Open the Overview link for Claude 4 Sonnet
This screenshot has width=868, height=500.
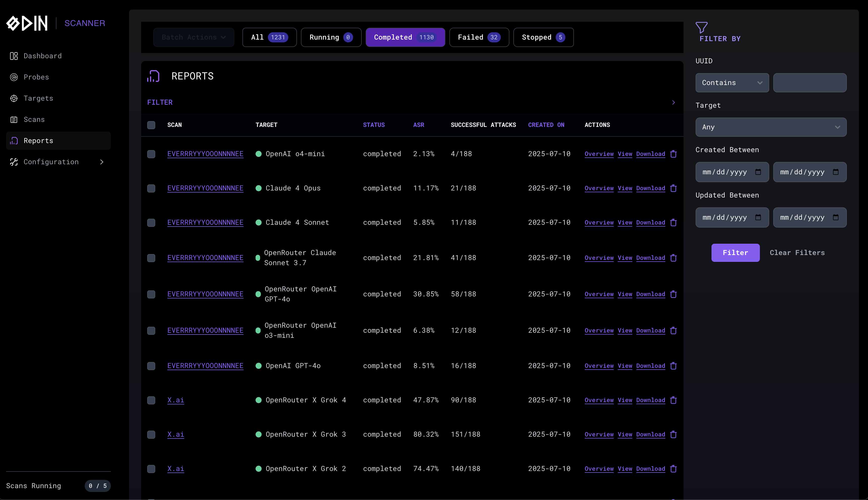click(x=599, y=223)
